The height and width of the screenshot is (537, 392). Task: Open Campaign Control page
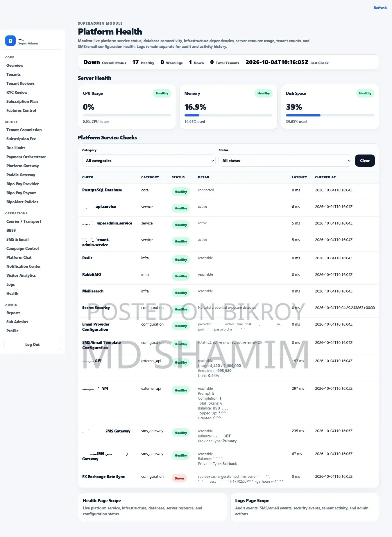click(x=22, y=249)
